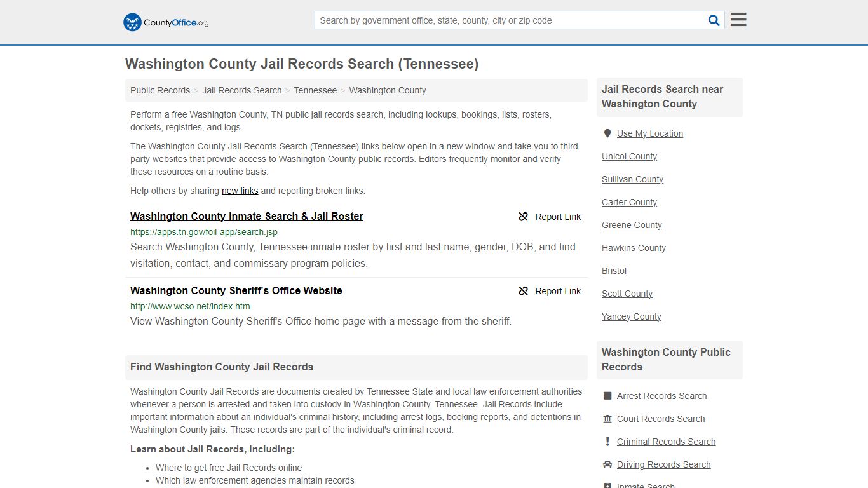The width and height of the screenshot is (868, 488).
Task: Open Court Records Search
Action: [x=661, y=419]
